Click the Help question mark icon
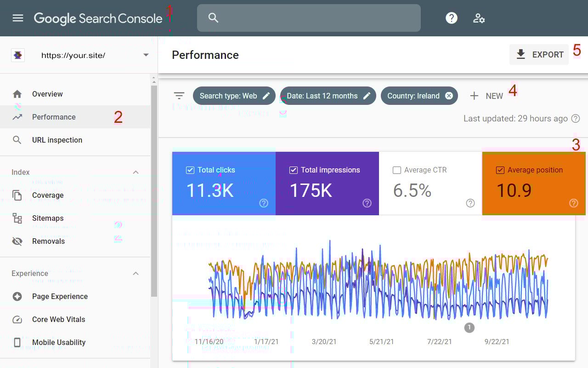This screenshot has height=368, width=588. pyautogui.click(x=452, y=18)
